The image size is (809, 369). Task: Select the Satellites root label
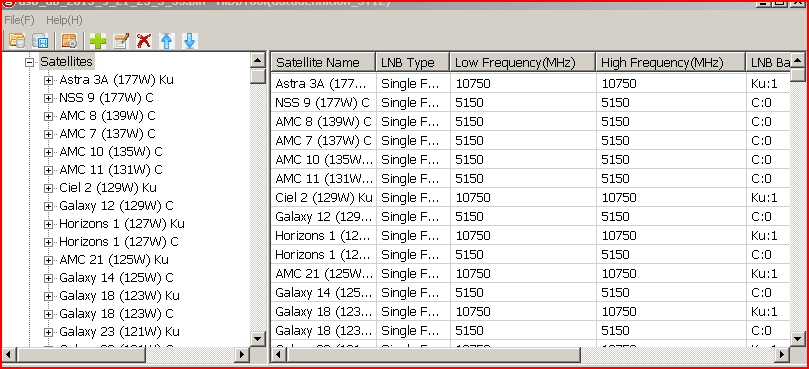coord(67,62)
